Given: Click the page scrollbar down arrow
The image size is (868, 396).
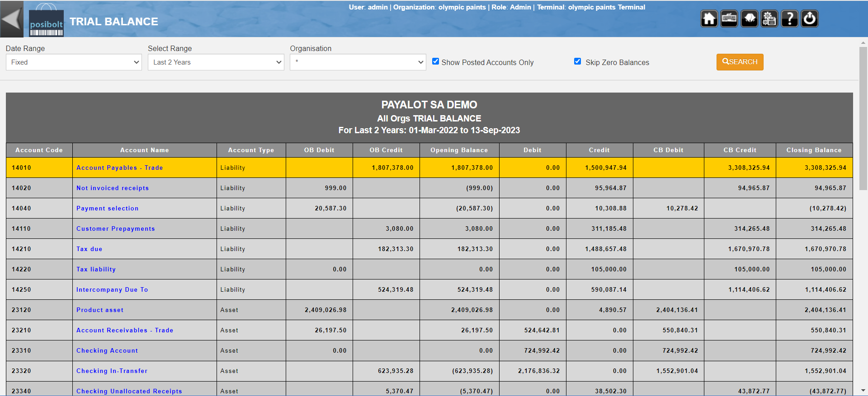Looking at the screenshot, I should (863, 390).
